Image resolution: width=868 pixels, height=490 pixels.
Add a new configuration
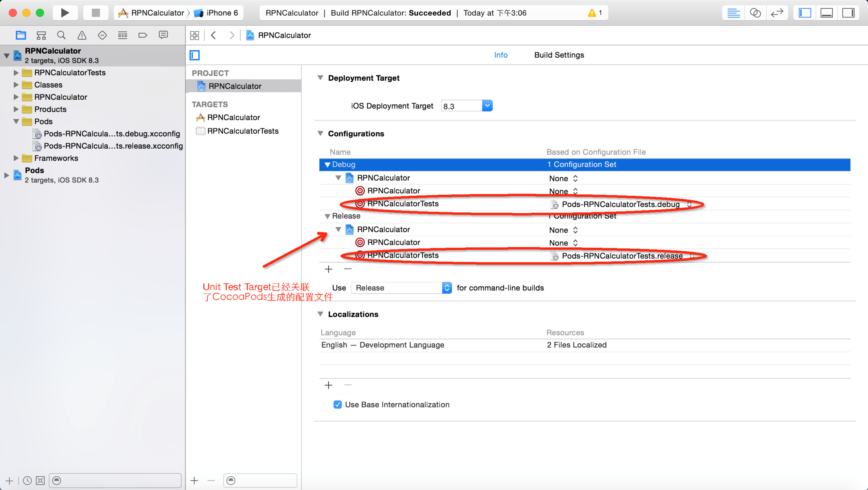[x=329, y=269]
